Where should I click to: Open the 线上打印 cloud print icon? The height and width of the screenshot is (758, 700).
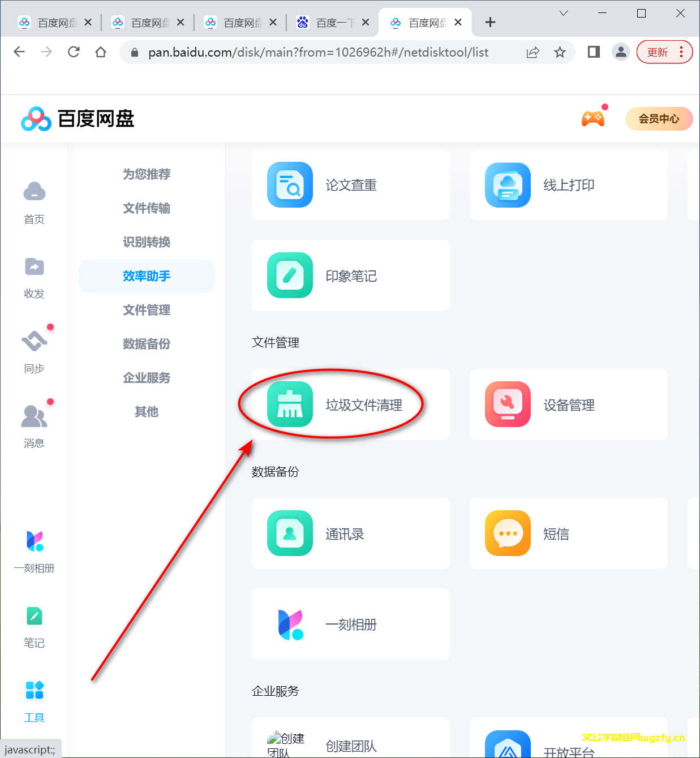508,185
